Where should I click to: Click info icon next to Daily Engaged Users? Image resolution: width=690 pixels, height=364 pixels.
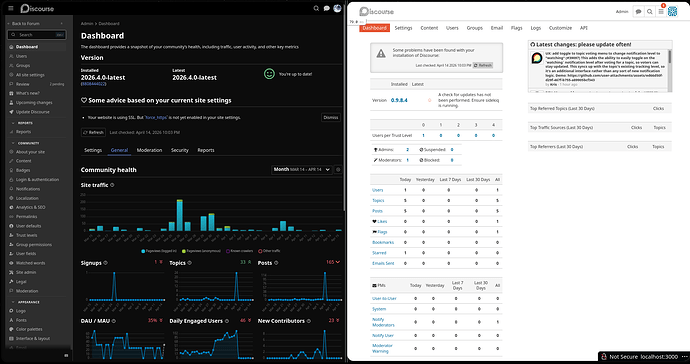[x=227, y=321]
